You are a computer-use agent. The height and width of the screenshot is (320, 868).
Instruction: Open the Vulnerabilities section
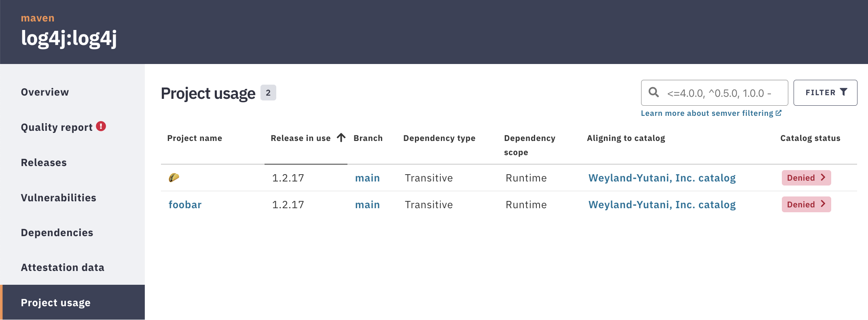59,198
